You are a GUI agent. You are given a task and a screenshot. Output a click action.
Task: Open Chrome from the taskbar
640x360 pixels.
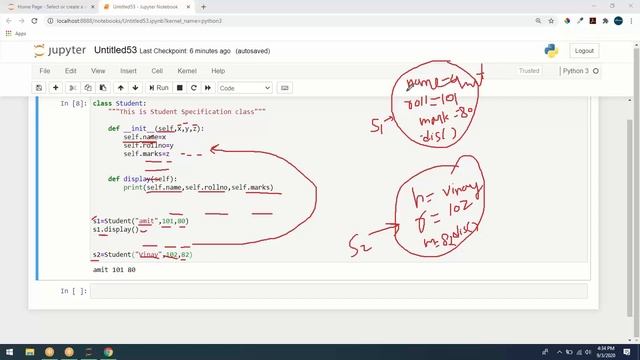108,352
